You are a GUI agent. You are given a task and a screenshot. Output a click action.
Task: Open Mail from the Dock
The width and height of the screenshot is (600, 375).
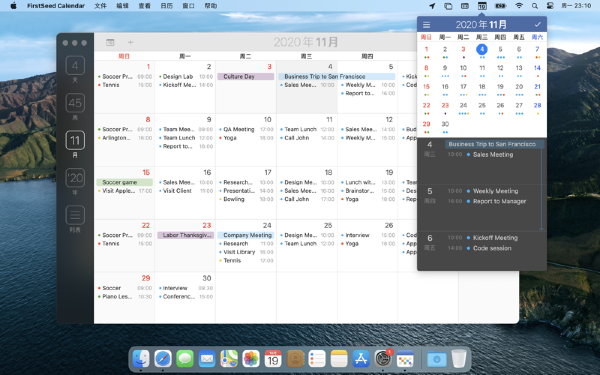pos(207,359)
